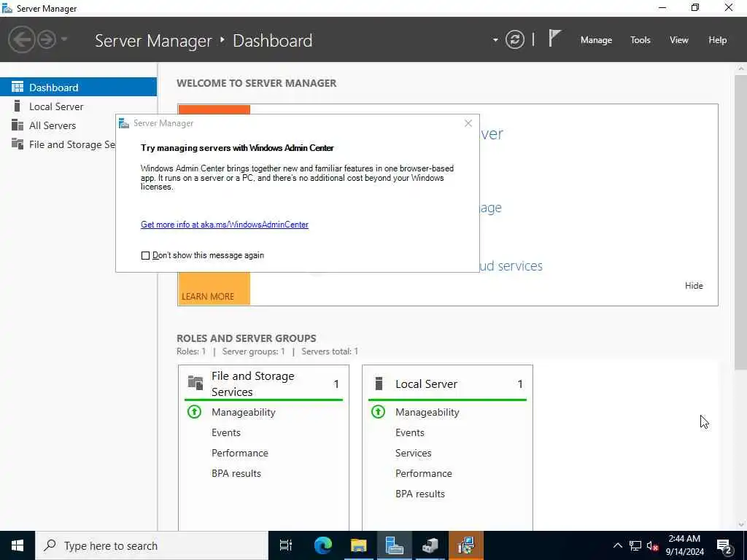Open the View menu
Screen dimensions: 747x560
[x=679, y=40]
